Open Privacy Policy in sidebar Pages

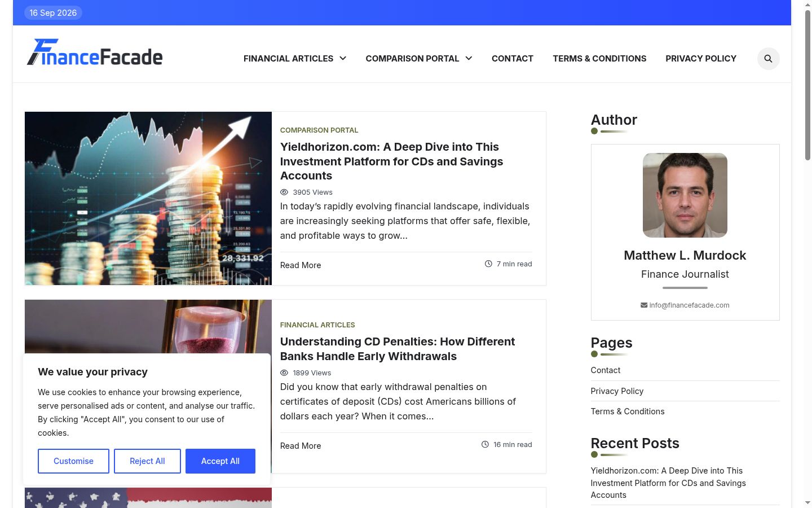point(617,391)
